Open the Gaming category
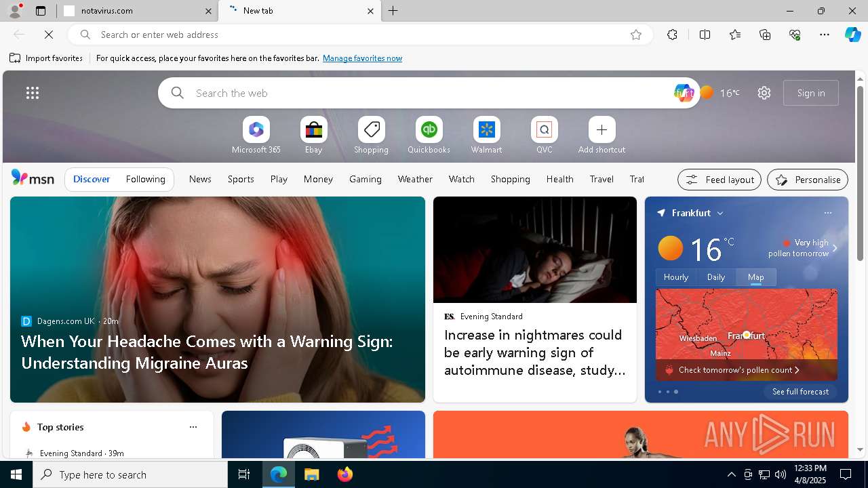The width and height of the screenshot is (868, 488). tap(366, 179)
